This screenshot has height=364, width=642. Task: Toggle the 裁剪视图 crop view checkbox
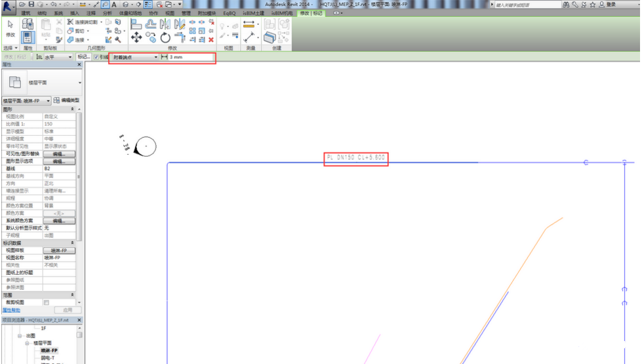(47, 302)
